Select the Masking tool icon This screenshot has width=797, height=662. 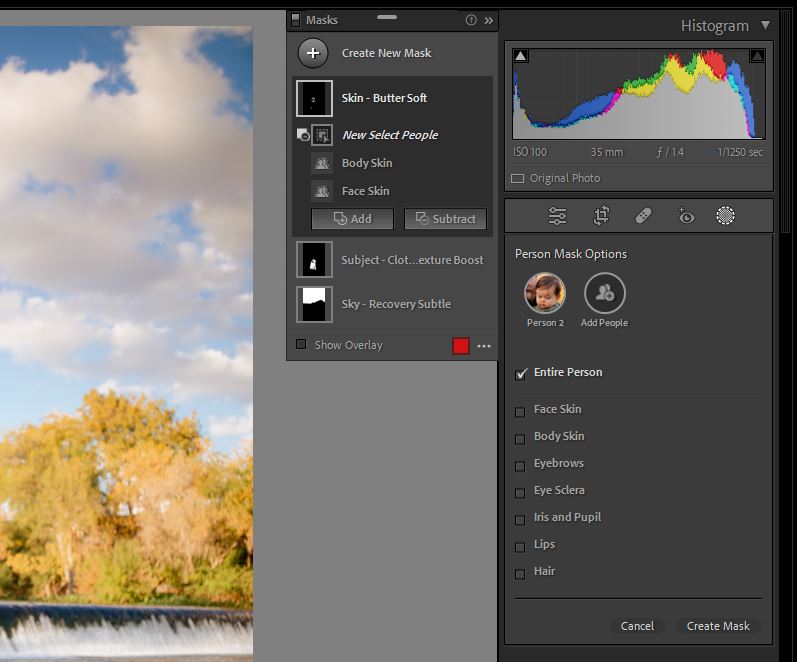726,216
